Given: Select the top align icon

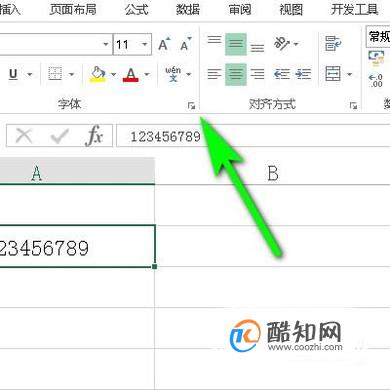Looking at the screenshot, I should pyautogui.click(x=214, y=40).
